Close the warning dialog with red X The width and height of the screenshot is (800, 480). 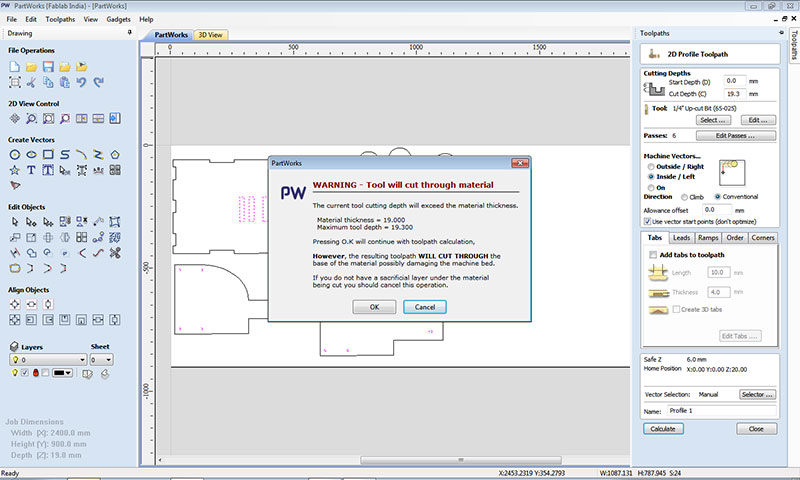point(520,163)
